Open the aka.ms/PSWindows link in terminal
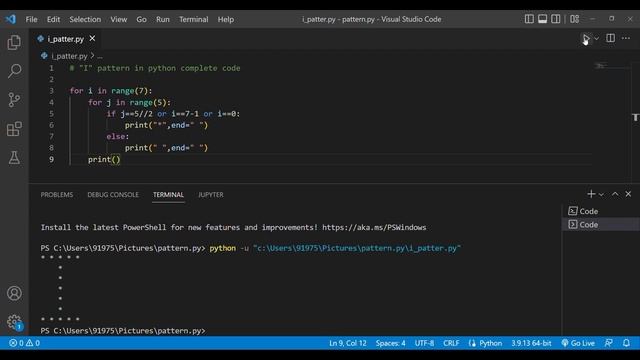 pyautogui.click(x=374, y=227)
